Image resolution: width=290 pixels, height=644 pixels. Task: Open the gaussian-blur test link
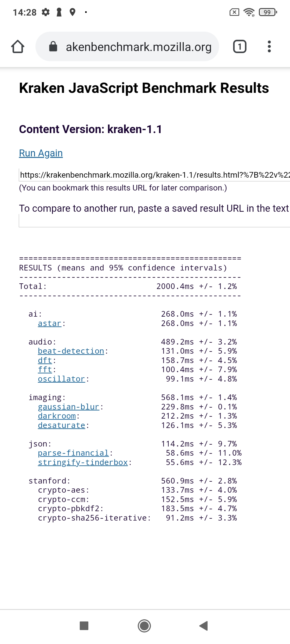[68, 407]
